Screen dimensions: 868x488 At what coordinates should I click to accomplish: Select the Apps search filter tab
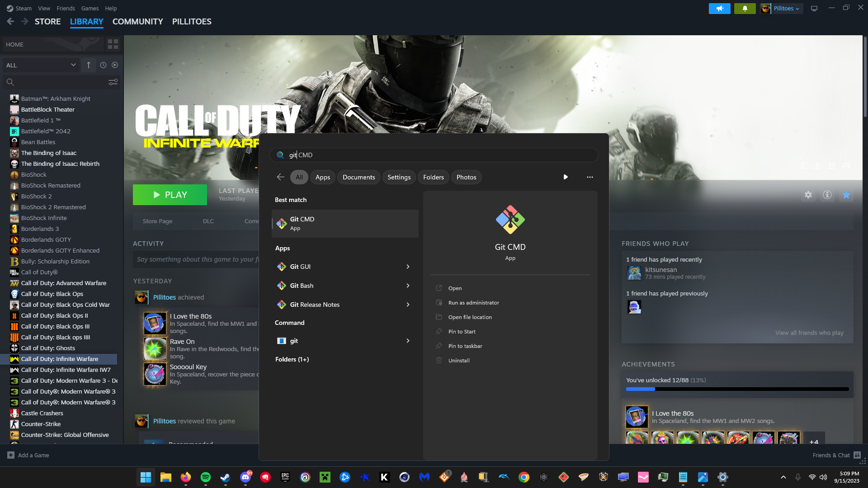click(322, 177)
